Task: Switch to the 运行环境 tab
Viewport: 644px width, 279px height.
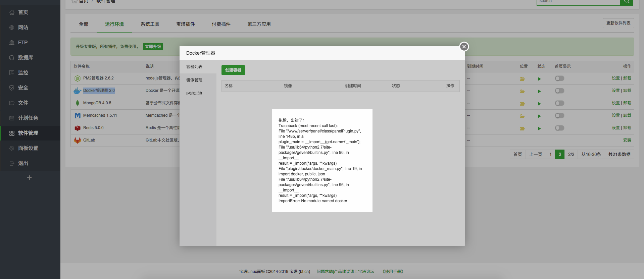Action: pos(114,24)
